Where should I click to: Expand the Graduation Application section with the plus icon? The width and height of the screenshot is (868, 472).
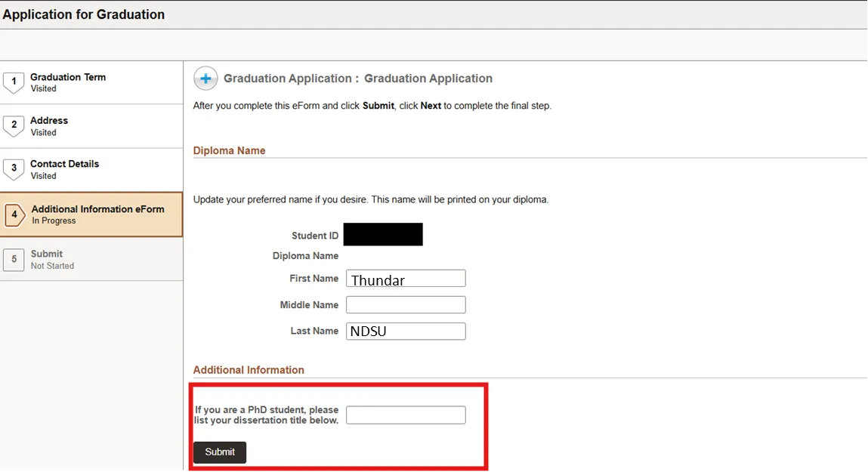pos(205,78)
